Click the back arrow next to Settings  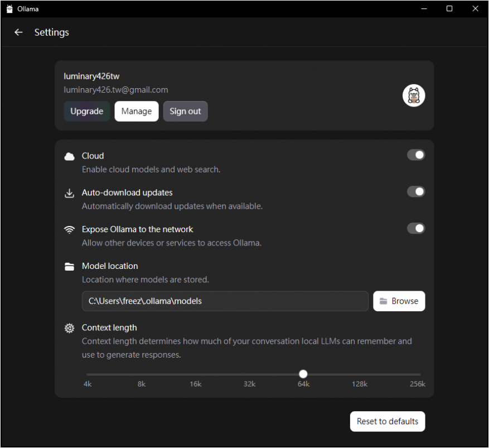tap(18, 32)
